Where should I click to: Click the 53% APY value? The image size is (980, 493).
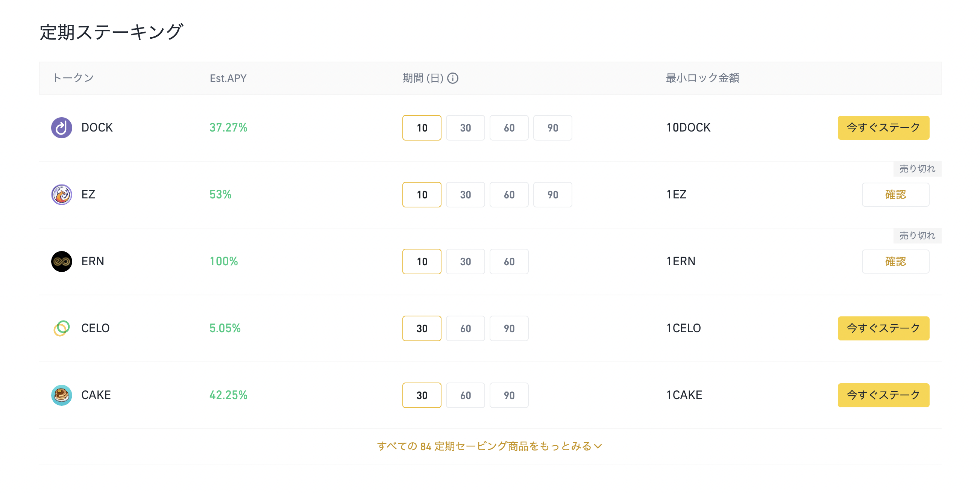220,195
